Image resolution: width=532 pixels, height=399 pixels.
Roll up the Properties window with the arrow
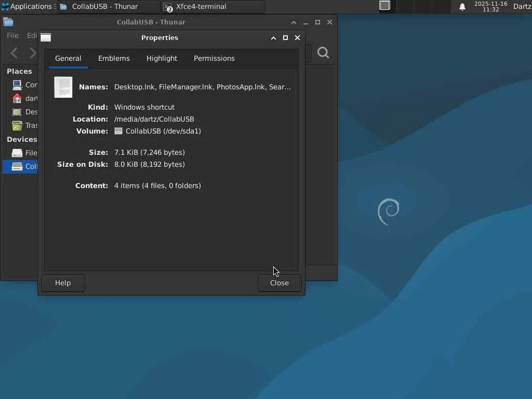tap(273, 38)
